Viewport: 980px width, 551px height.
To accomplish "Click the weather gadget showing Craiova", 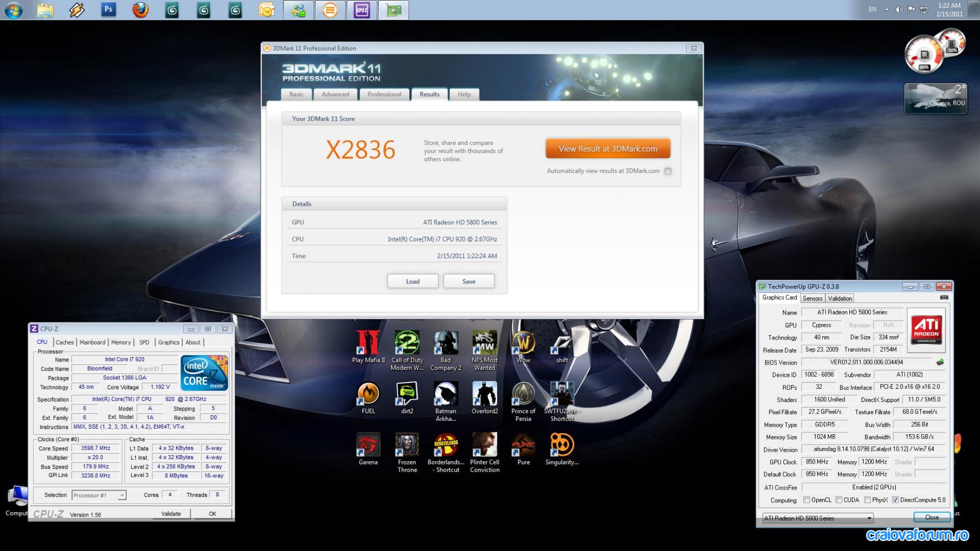I will (936, 98).
